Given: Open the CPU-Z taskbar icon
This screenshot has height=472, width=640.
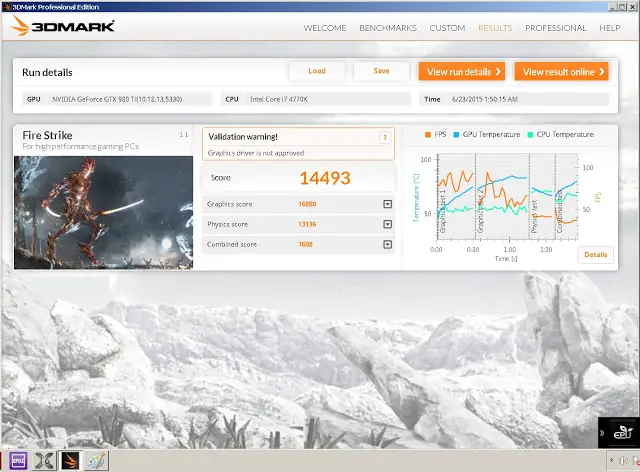Looking at the screenshot, I should click(x=18, y=461).
